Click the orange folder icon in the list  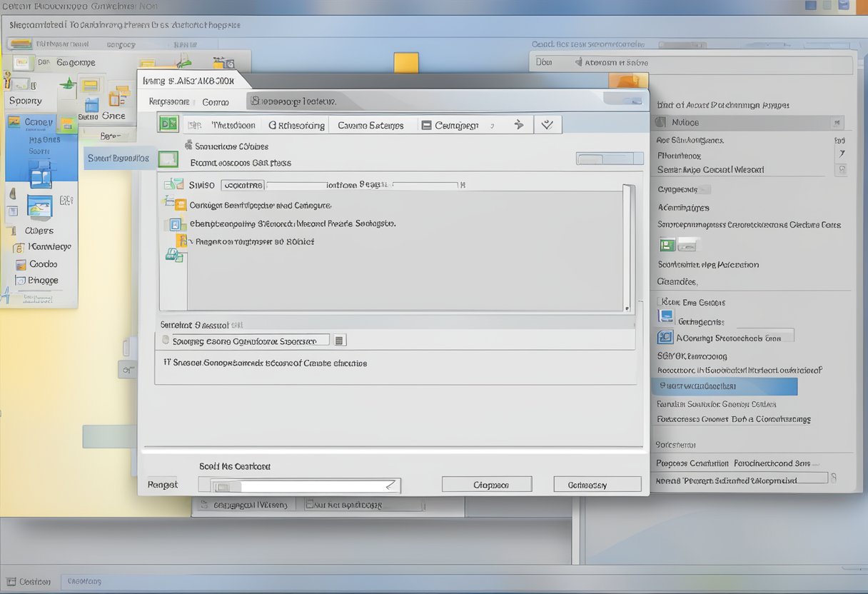(180, 205)
